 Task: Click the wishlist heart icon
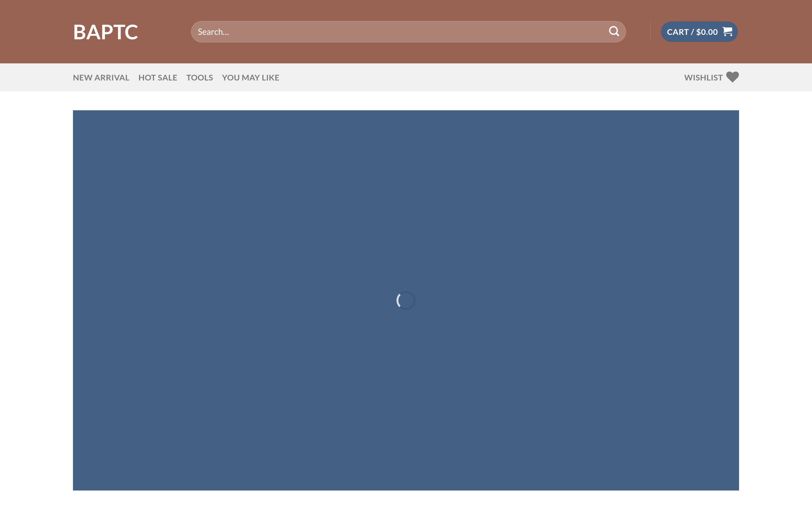pos(732,77)
